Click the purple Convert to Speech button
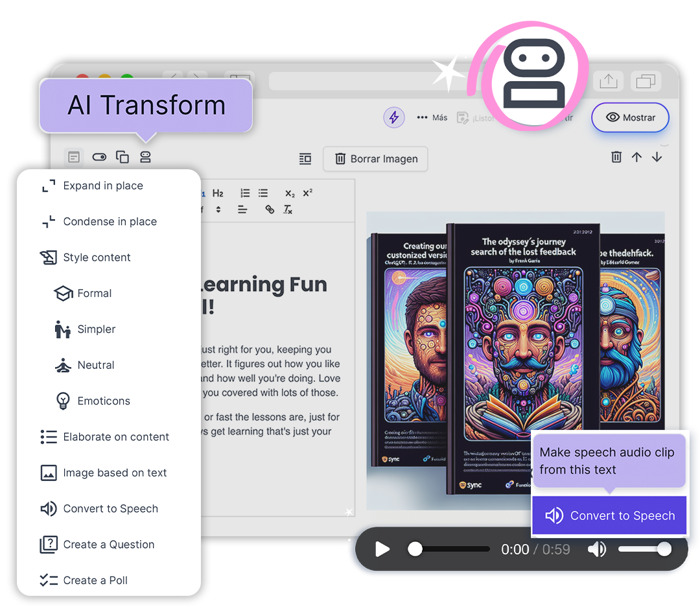Screen dimensions: 700x614 point(609,515)
